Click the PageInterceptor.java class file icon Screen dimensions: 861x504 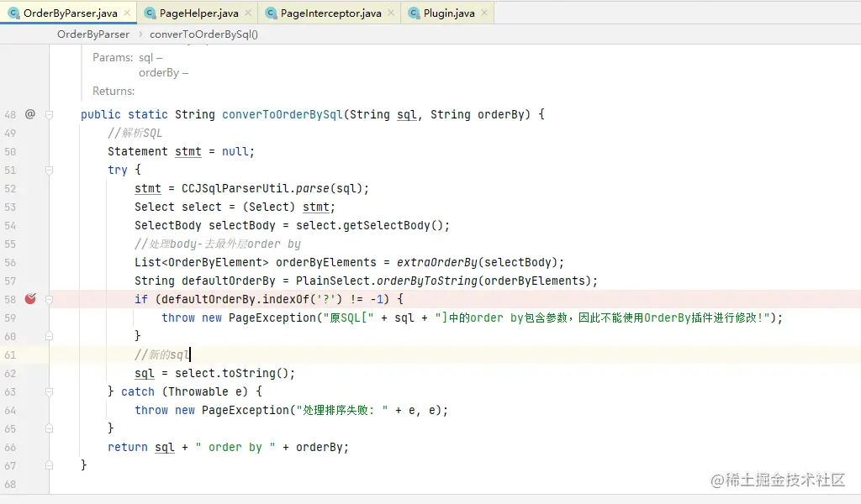point(271,13)
